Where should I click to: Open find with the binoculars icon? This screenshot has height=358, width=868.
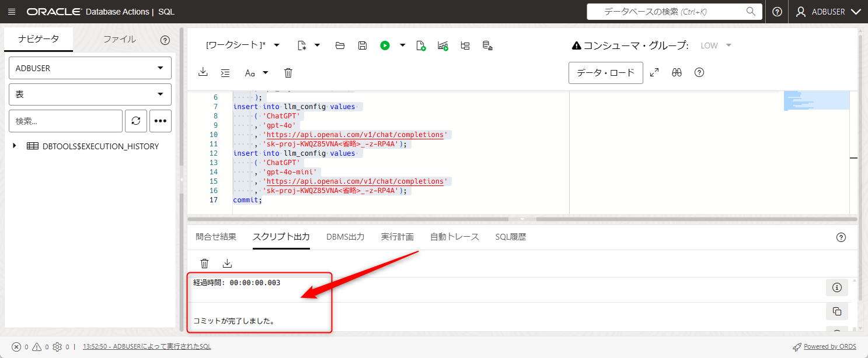[677, 72]
